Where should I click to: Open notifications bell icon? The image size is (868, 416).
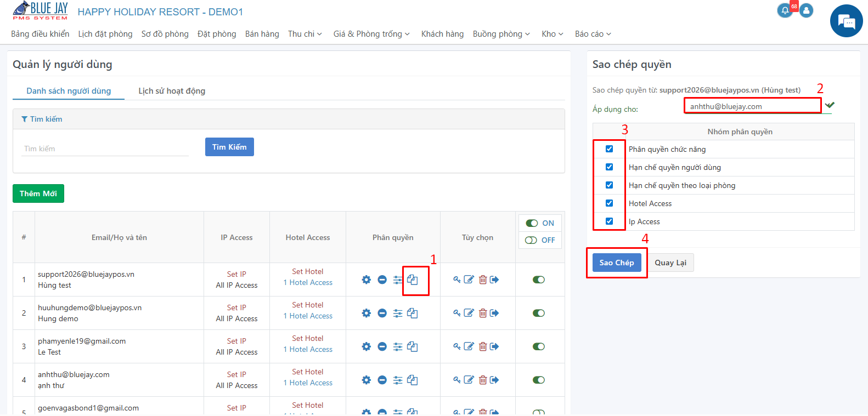pyautogui.click(x=785, y=10)
